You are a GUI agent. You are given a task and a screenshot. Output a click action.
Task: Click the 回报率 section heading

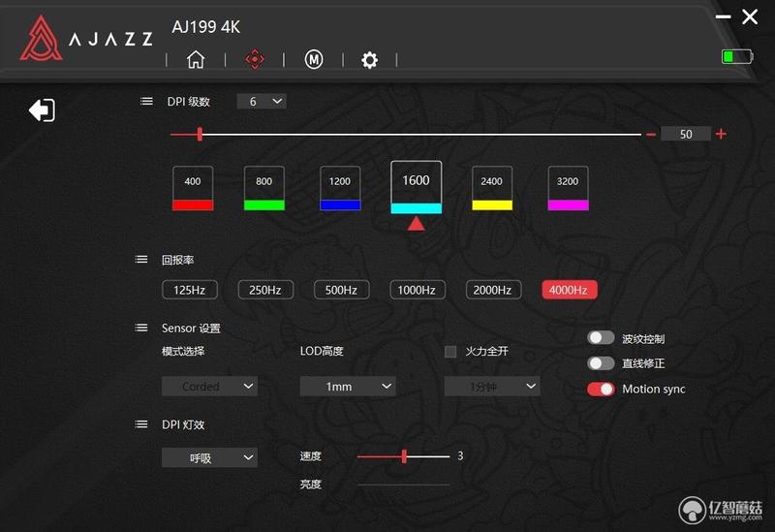pyautogui.click(x=177, y=260)
